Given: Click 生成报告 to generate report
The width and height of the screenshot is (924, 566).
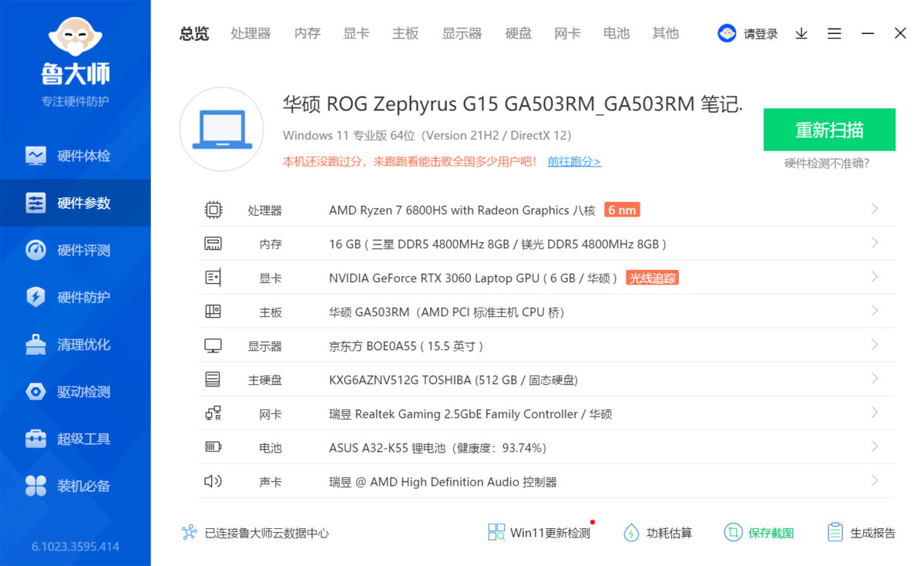Looking at the screenshot, I should (861, 533).
